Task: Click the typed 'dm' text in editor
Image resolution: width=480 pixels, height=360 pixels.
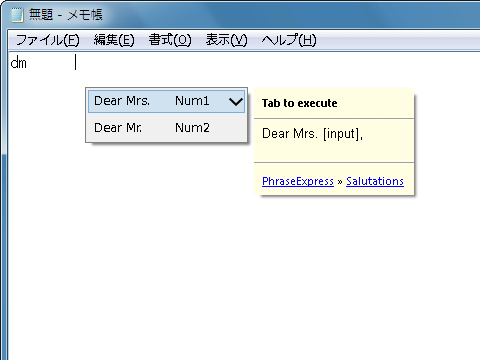Action: click(18, 63)
